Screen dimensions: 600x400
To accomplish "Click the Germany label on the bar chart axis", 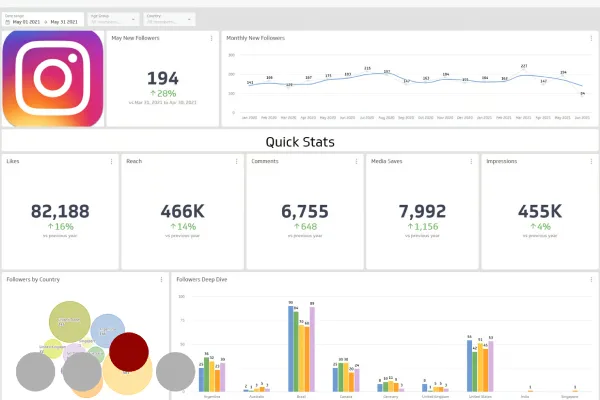I will pyautogui.click(x=391, y=397).
